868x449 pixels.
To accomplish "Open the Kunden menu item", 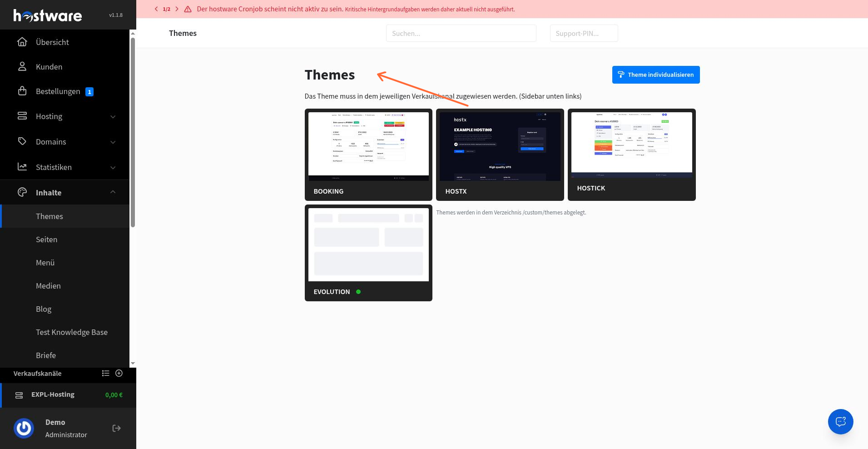I will point(64,66).
